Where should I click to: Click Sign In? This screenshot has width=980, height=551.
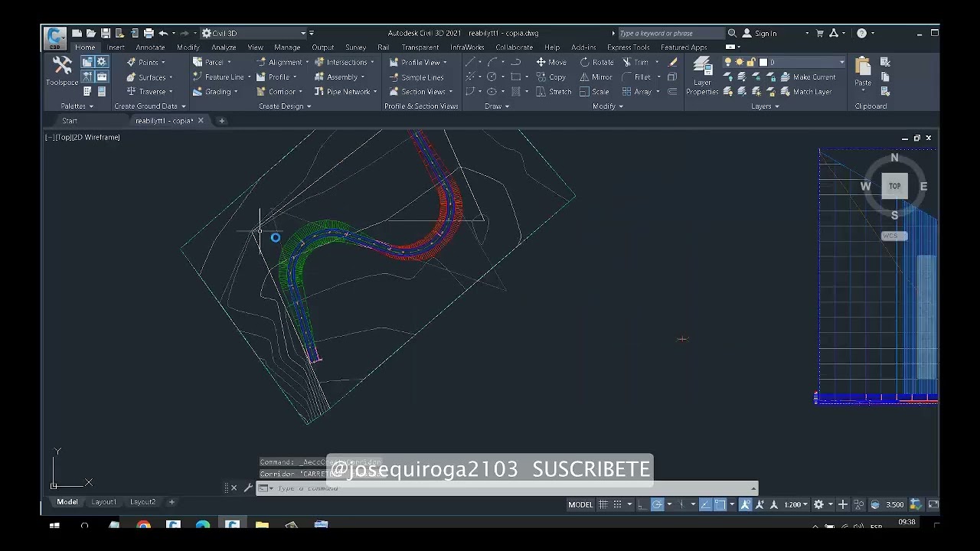tap(765, 33)
